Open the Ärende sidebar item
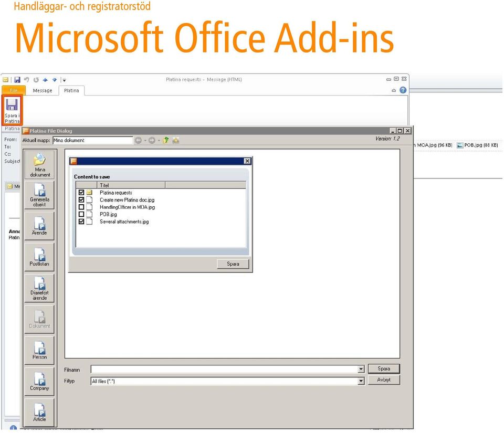 coord(39,226)
